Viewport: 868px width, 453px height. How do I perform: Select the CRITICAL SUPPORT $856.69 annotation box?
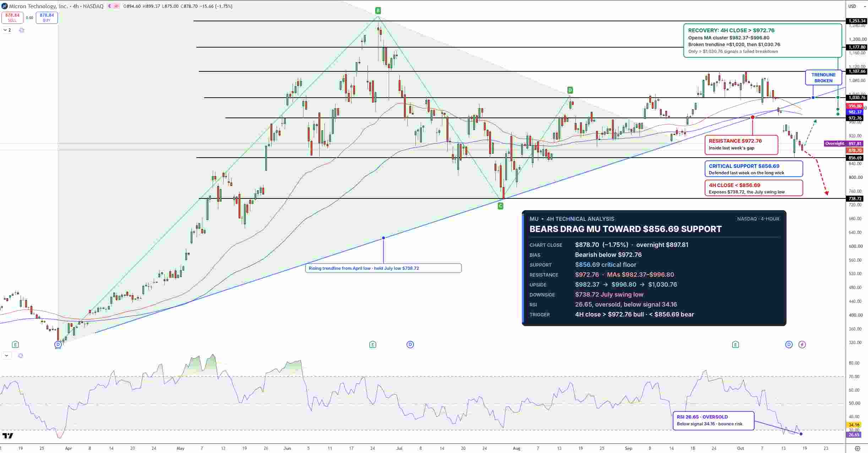click(754, 169)
